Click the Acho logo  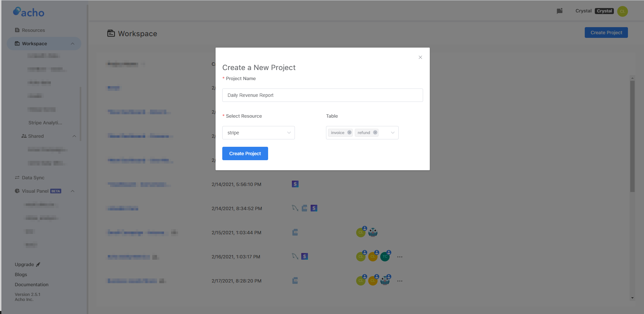pyautogui.click(x=28, y=12)
